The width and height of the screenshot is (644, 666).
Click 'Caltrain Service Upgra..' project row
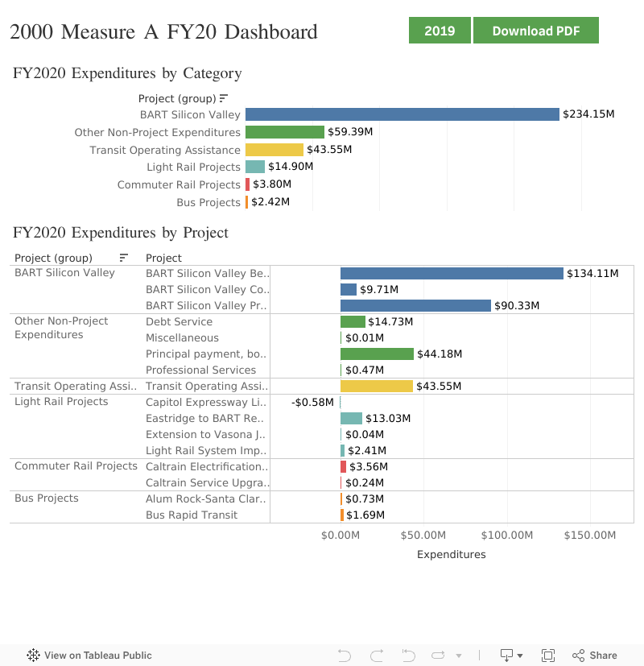point(207,482)
